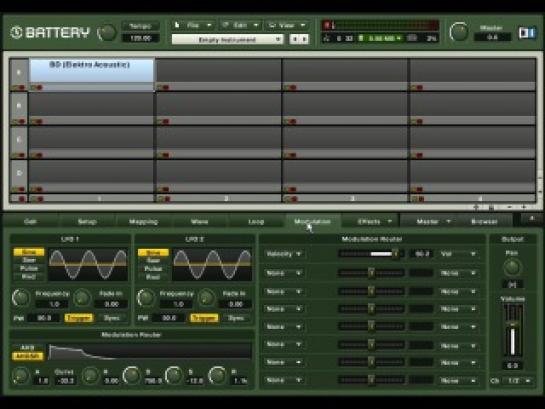The width and height of the screenshot is (545, 409).
Task: Expand the Effects tab dropdown arrow
Action: click(390, 221)
